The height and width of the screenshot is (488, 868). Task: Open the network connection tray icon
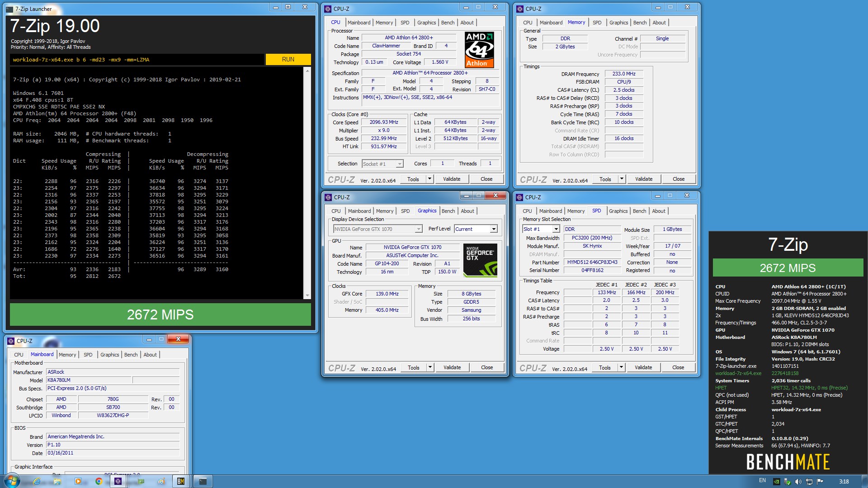point(809,482)
